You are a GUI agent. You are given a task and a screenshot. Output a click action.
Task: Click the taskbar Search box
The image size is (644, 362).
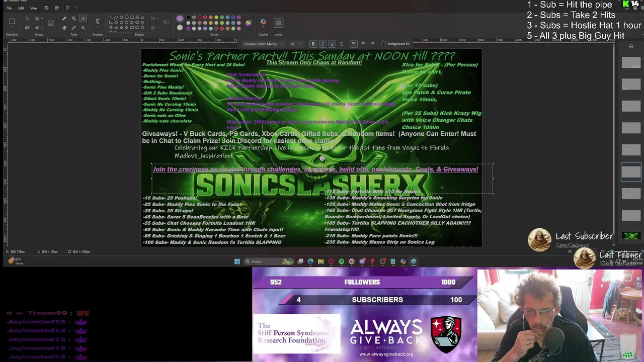[269, 261]
